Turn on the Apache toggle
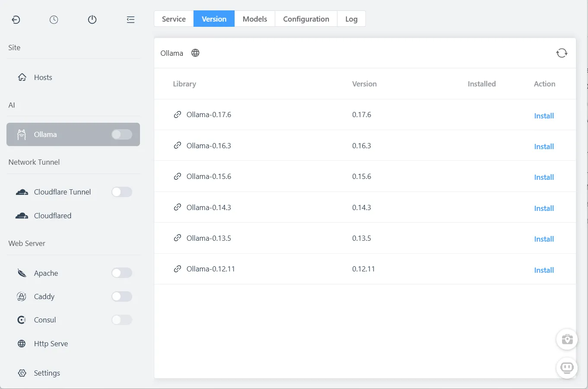Image resolution: width=588 pixels, height=389 pixels. pos(121,273)
